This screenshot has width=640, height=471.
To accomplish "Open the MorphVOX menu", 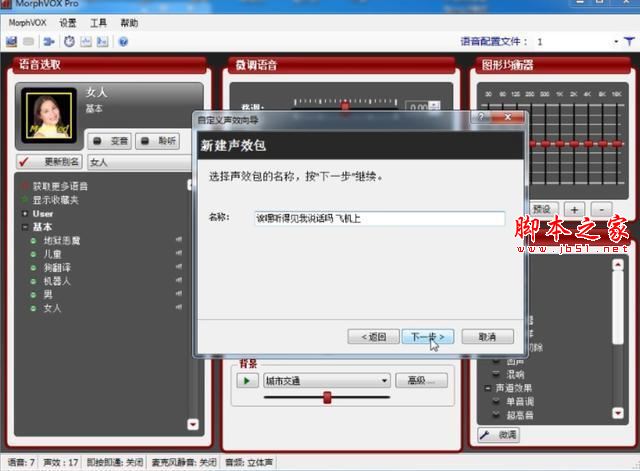I will [x=27, y=23].
